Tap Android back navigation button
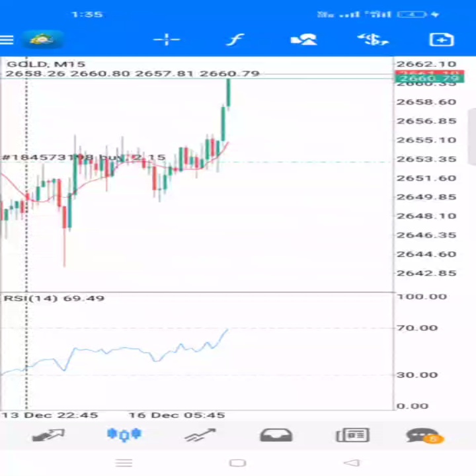The image size is (476, 476). (352, 463)
